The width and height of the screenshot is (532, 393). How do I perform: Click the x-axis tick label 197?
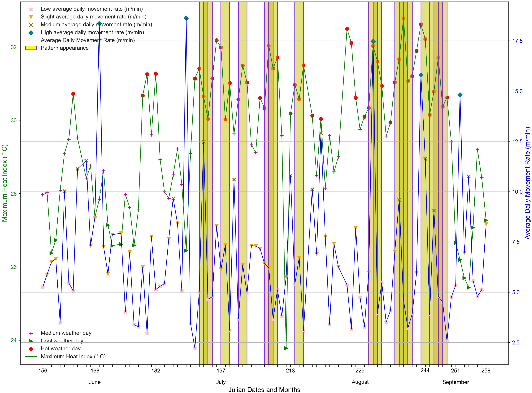(x=221, y=371)
